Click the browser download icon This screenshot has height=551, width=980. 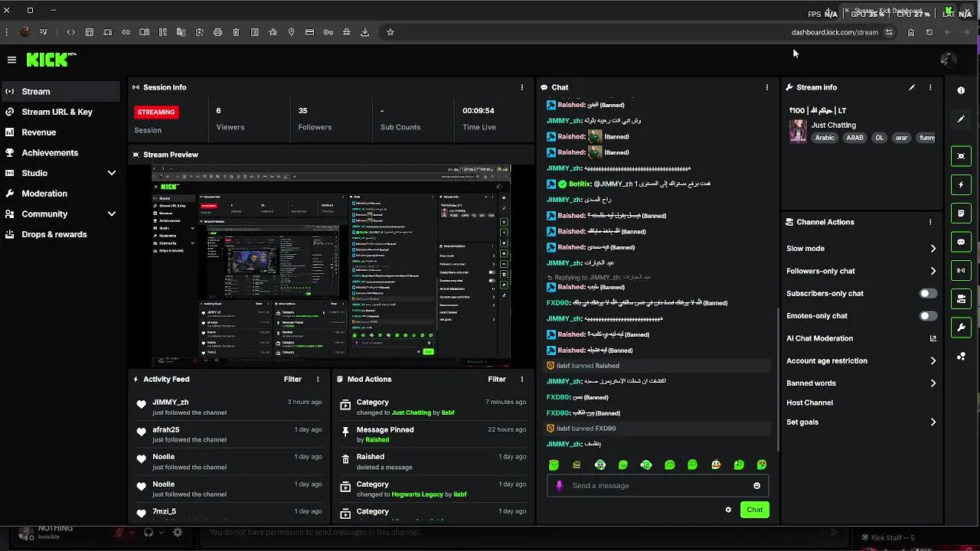(x=364, y=32)
